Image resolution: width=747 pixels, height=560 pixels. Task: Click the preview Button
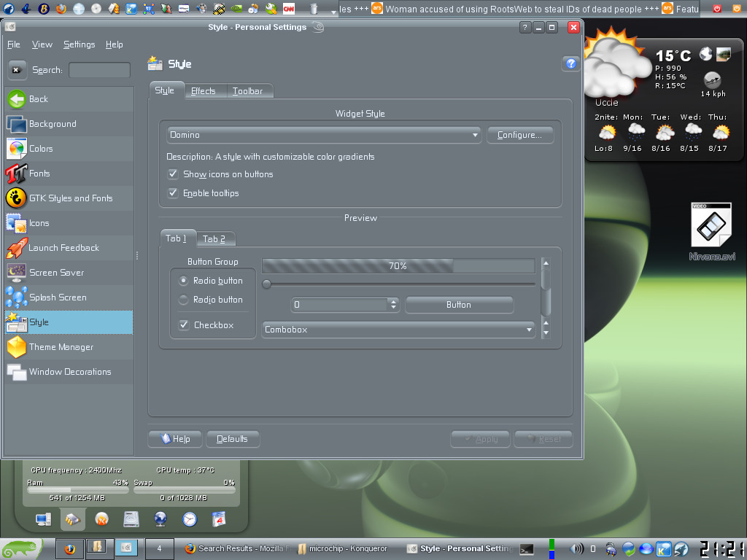(460, 305)
